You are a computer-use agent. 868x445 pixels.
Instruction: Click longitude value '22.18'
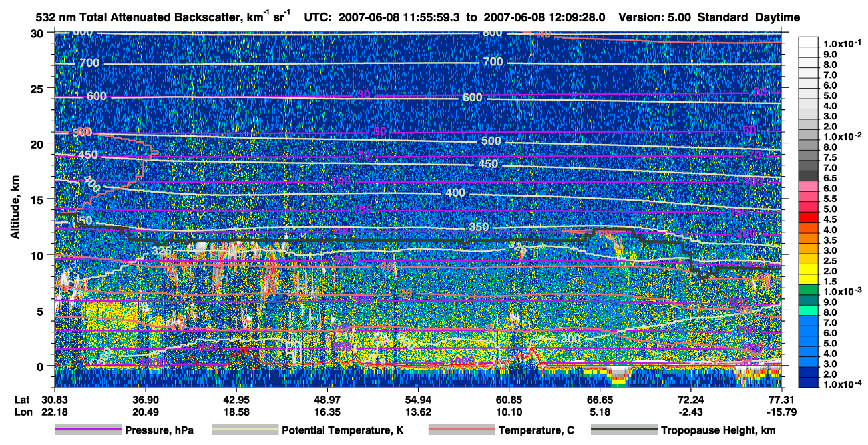pos(54,412)
